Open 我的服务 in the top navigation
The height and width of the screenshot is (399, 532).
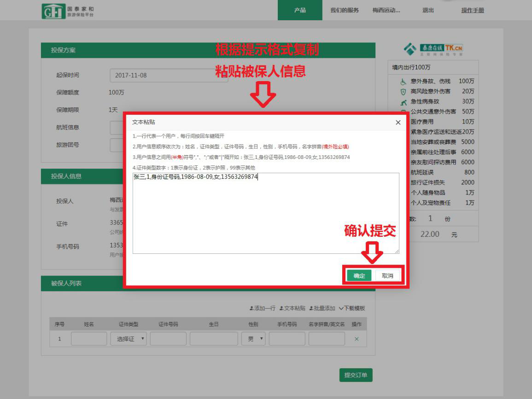344,10
